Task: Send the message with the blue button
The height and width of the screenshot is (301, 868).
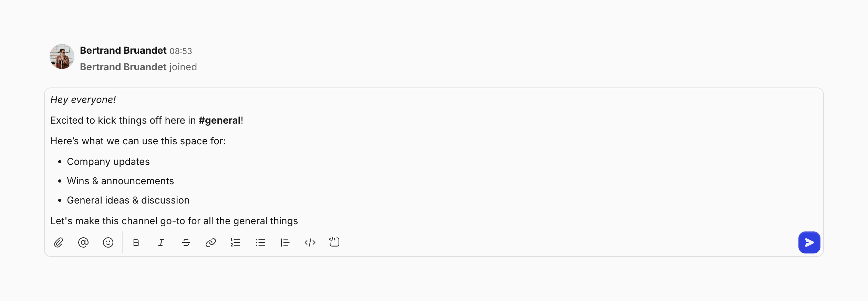Action: pos(809,242)
